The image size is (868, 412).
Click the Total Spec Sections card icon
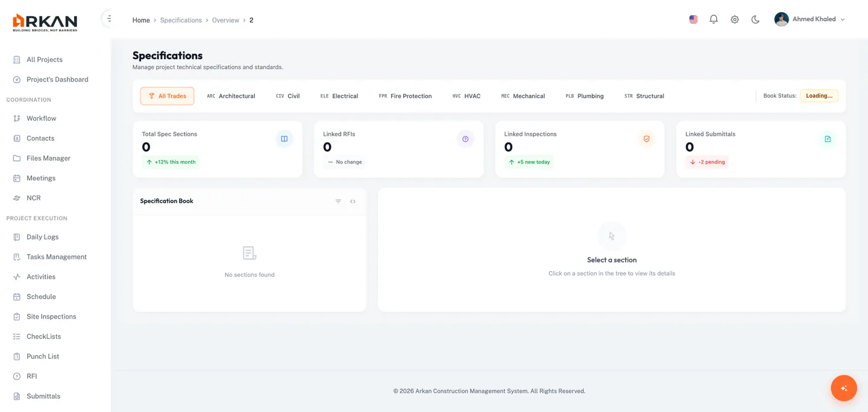(x=284, y=138)
